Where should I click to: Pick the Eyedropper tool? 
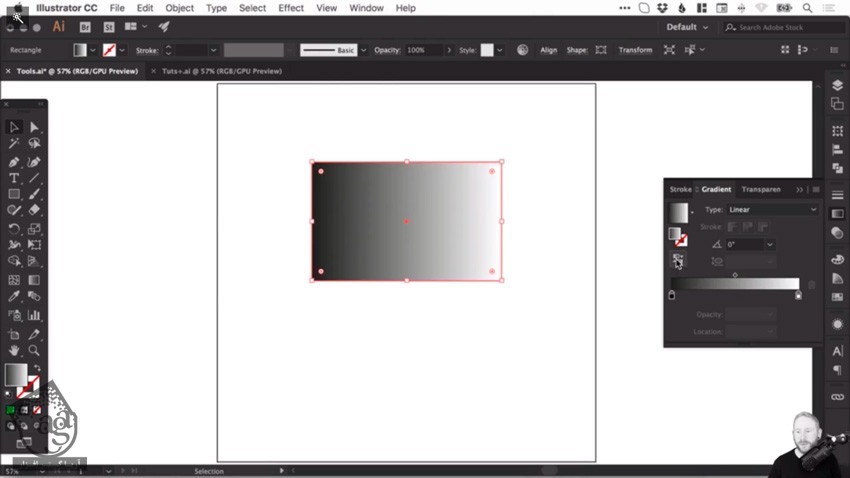point(14,296)
